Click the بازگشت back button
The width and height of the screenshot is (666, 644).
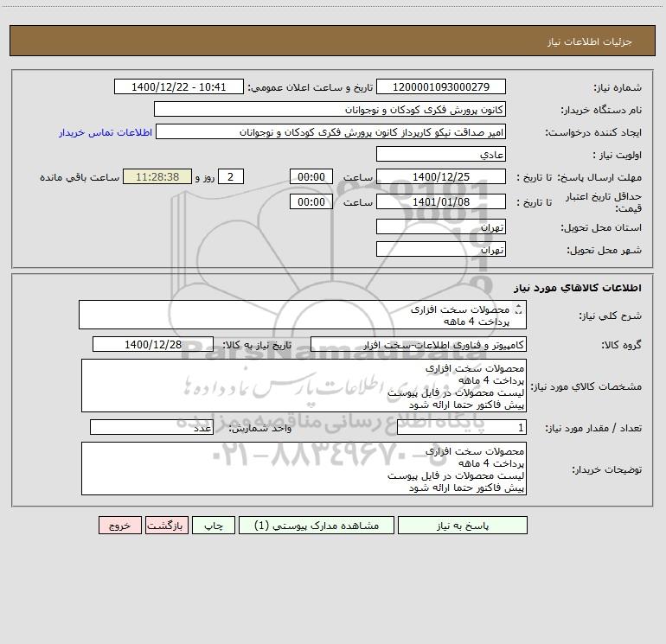(x=166, y=526)
